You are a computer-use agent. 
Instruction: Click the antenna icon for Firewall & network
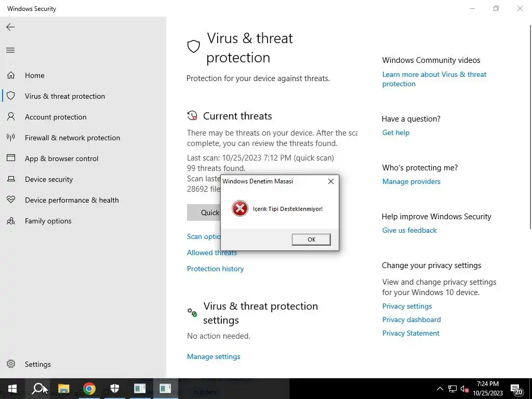pyautogui.click(x=11, y=137)
